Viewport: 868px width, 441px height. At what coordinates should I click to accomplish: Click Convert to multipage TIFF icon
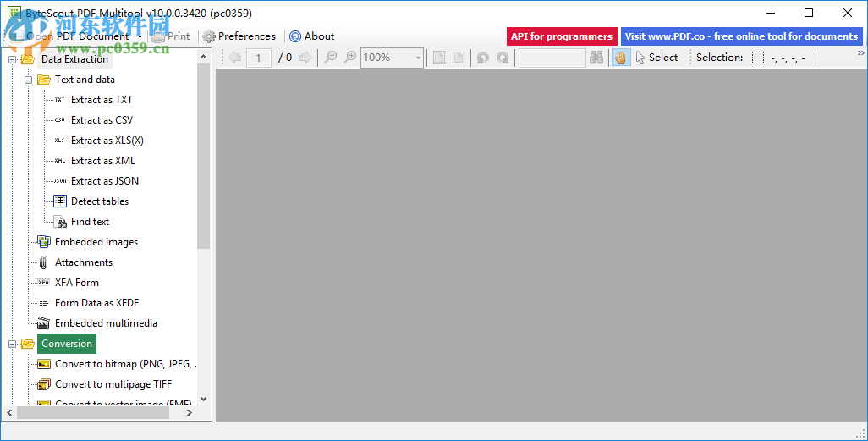click(x=44, y=384)
